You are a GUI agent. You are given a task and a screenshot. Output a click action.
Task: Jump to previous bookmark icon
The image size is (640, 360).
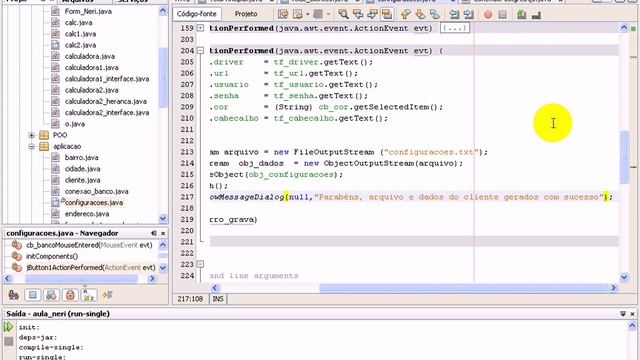[x=405, y=14]
